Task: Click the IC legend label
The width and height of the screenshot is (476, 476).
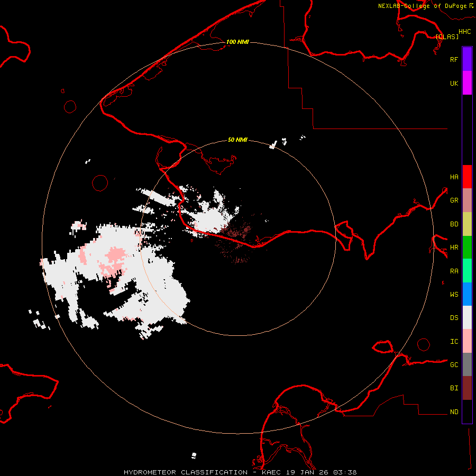Action: click(x=454, y=342)
